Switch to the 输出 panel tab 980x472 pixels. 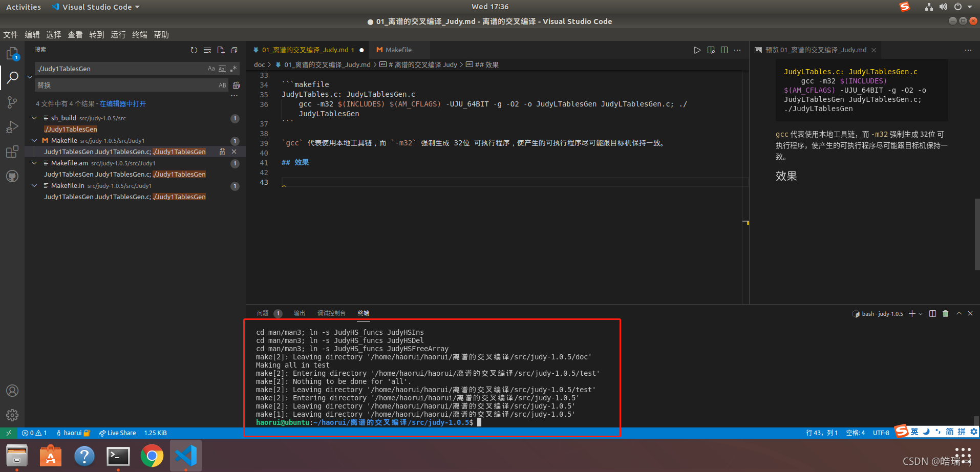300,313
